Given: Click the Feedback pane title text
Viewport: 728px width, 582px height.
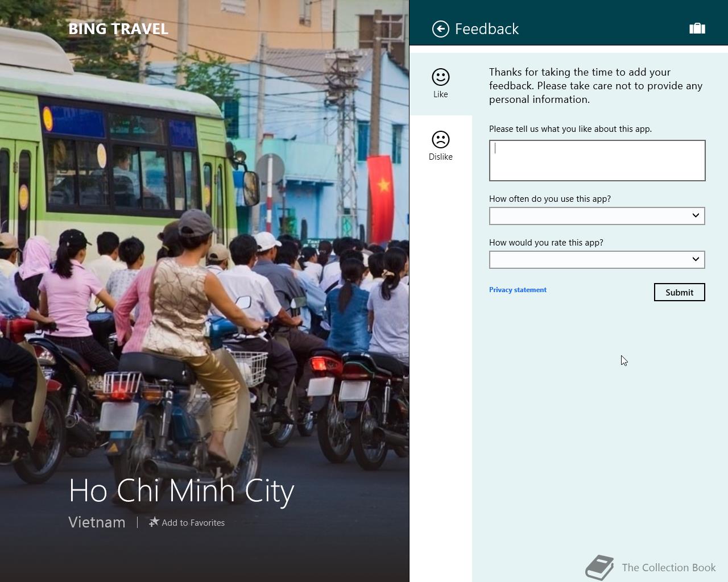Looking at the screenshot, I should click(x=487, y=29).
